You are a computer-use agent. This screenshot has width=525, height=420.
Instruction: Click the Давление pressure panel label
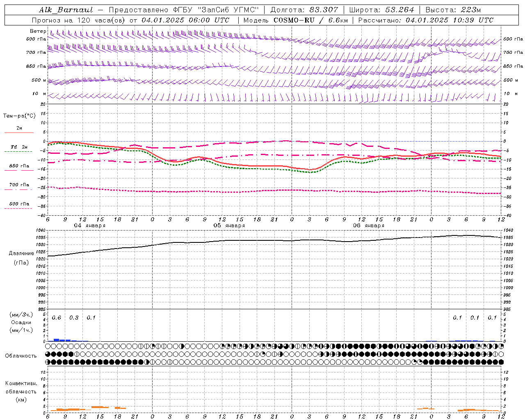click(x=21, y=253)
